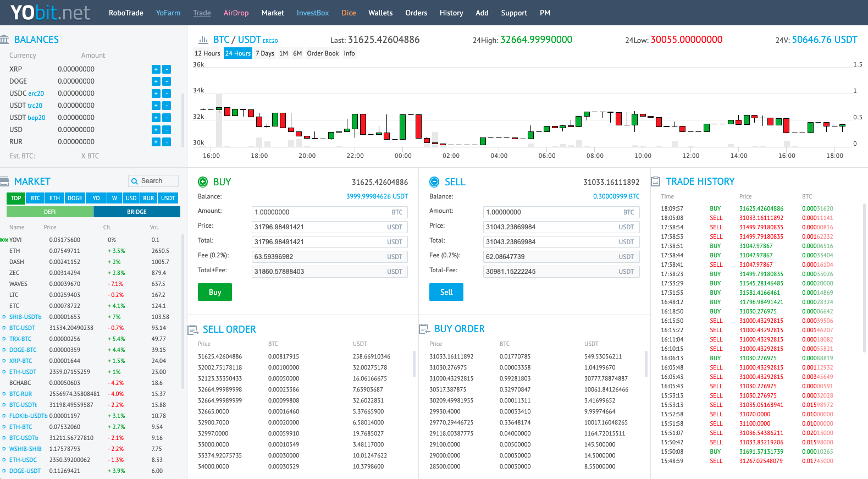
Task: Click the search magnifier icon in Market
Action: (135, 181)
